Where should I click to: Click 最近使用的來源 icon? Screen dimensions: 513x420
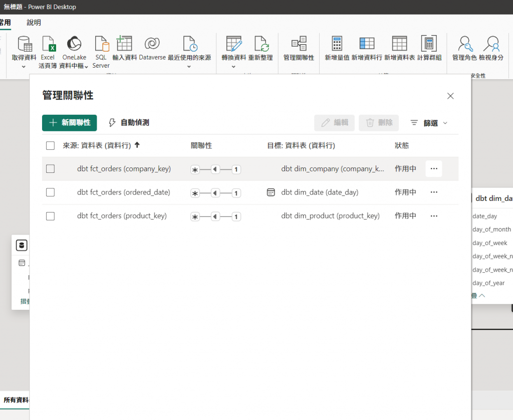[190, 44]
